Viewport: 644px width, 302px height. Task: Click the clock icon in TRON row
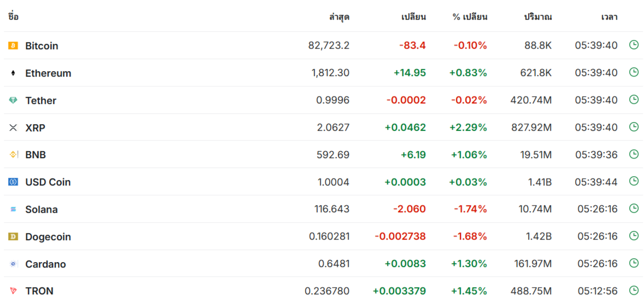pyautogui.click(x=634, y=291)
